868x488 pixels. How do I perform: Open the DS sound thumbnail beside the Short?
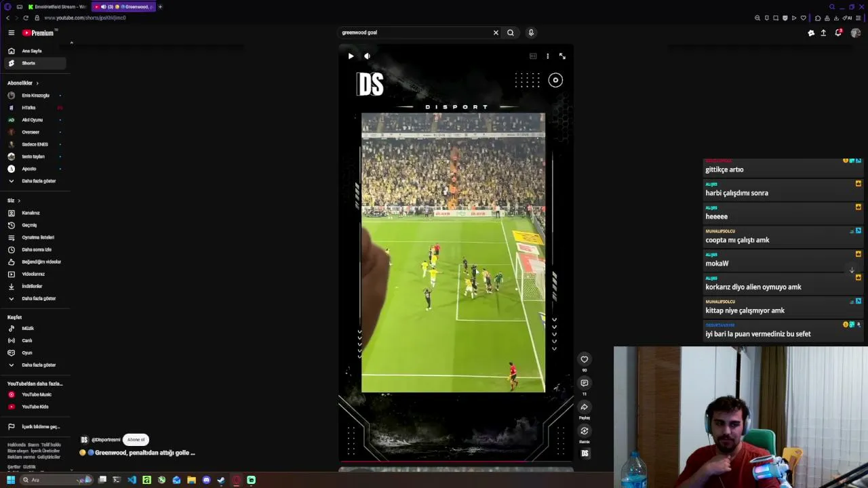coord(585,453)
